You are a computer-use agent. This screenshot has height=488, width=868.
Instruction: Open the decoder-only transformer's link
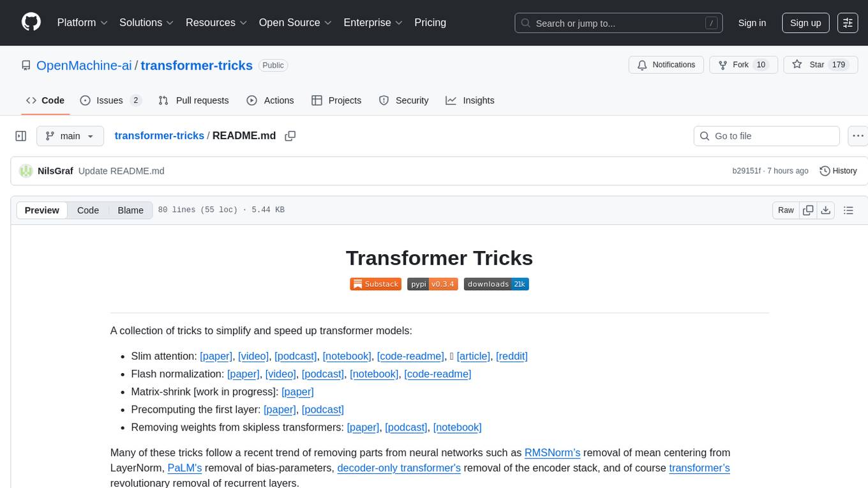point(399,468)
